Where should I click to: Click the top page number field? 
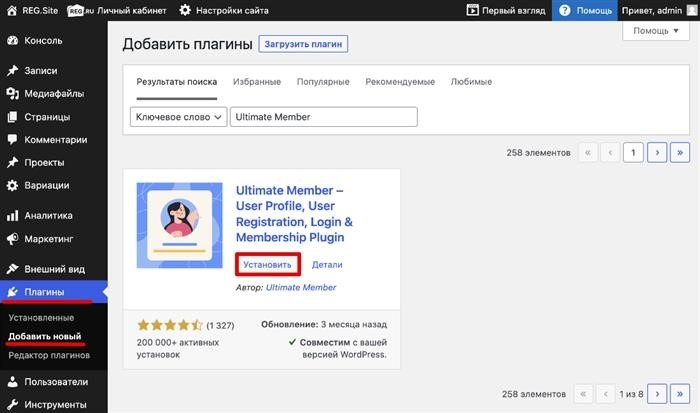click(633, 153)
